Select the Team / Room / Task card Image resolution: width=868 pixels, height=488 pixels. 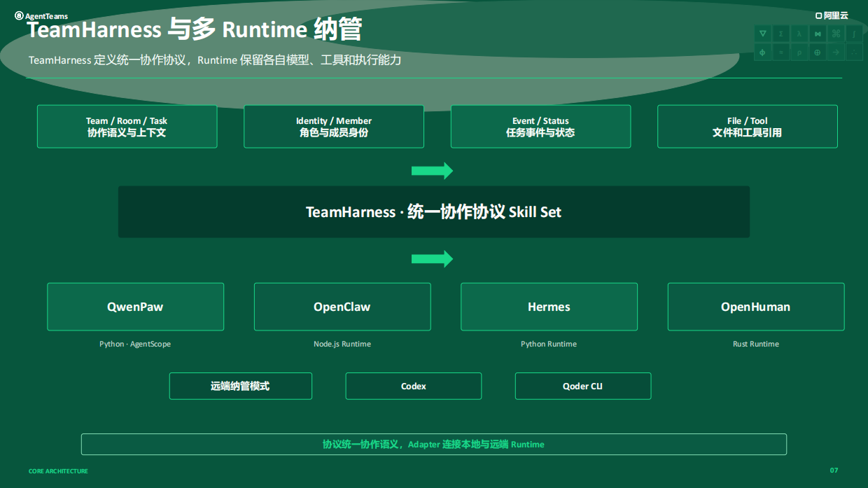tap(127, 127)
